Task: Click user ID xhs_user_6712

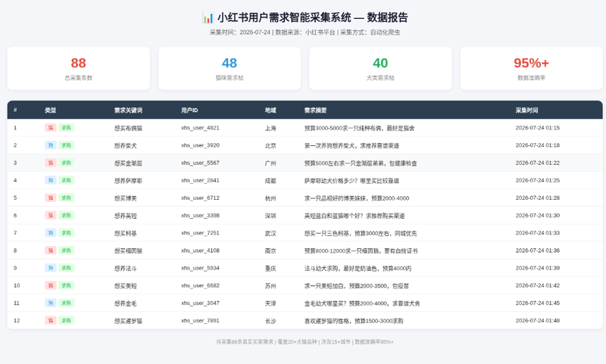Action: pos(200,198)
